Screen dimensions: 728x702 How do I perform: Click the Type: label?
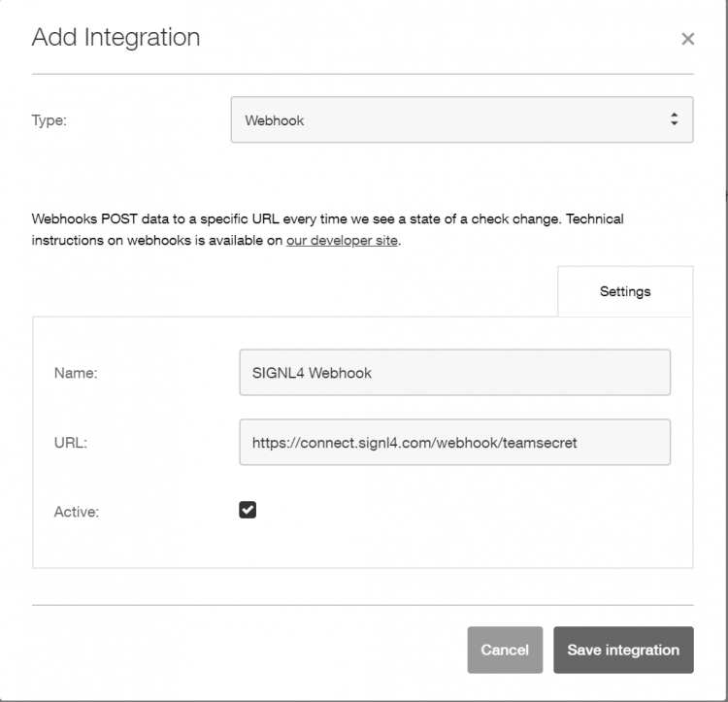pos(50,120)
